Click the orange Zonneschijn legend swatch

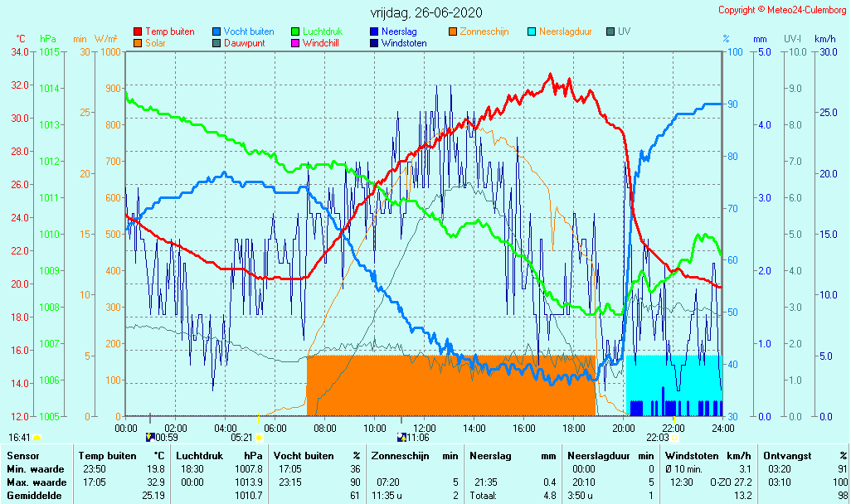(453, 32)
